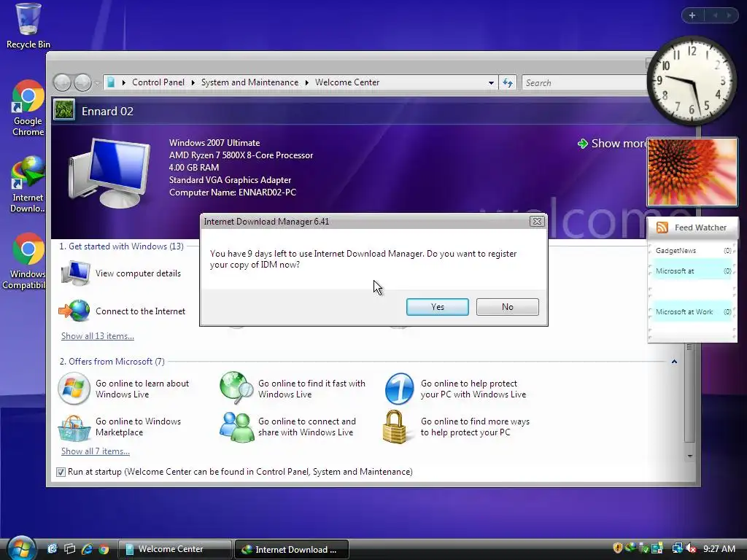Close the Internet Download Manager dialog
The width and height of the screenshot is (747, 560).
pyautogui.click(x=537, y=222)
